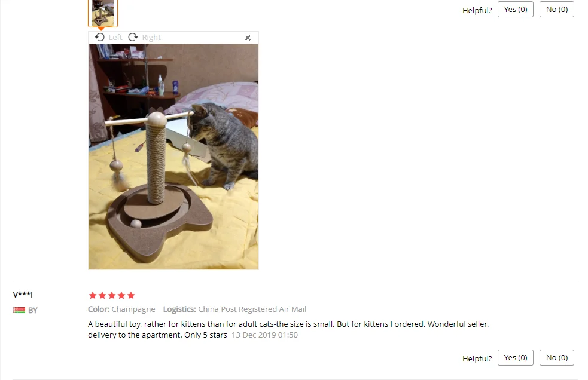Click the enlarged cat scratching post photo
The height and width of the screenshot is (380, 588).
pyautogui.click(x=173, y=157)
